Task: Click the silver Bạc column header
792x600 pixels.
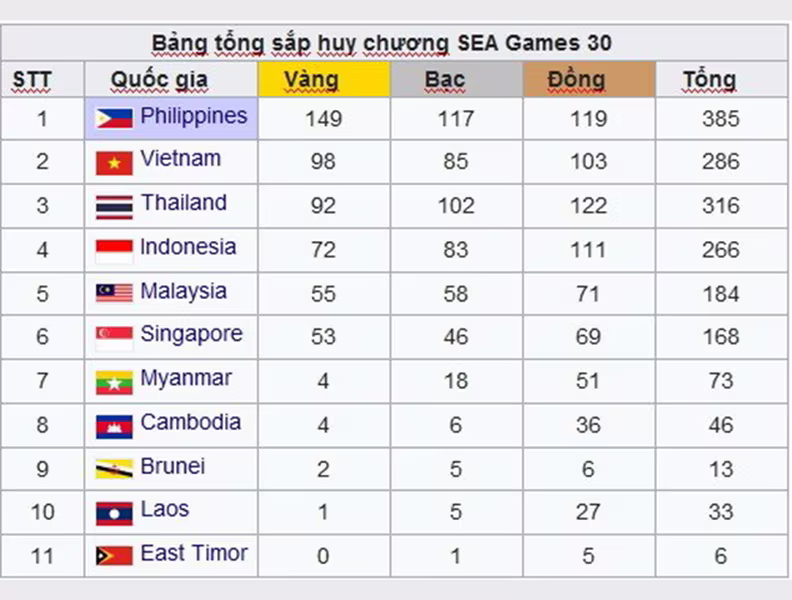Action: (x=457, y=79)
